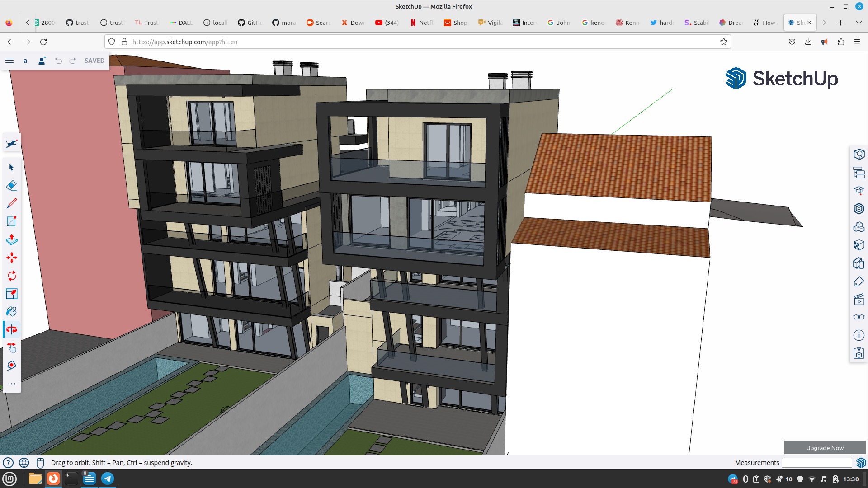The height and width of the screenshot is (488, 868).
Task: Select the Rotate tool
Action: [12, 276]
